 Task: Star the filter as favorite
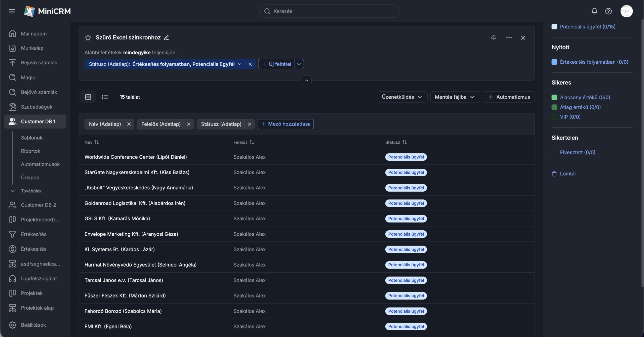click(88, 38)
